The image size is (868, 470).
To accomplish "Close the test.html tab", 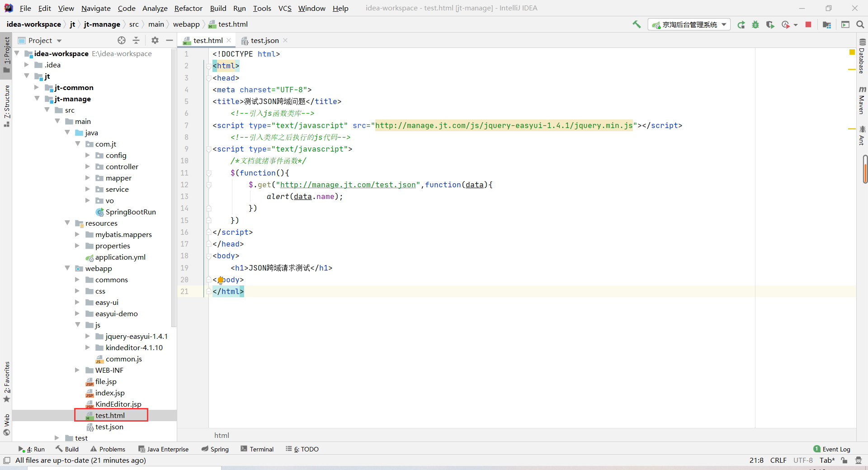I will [229, 40].
